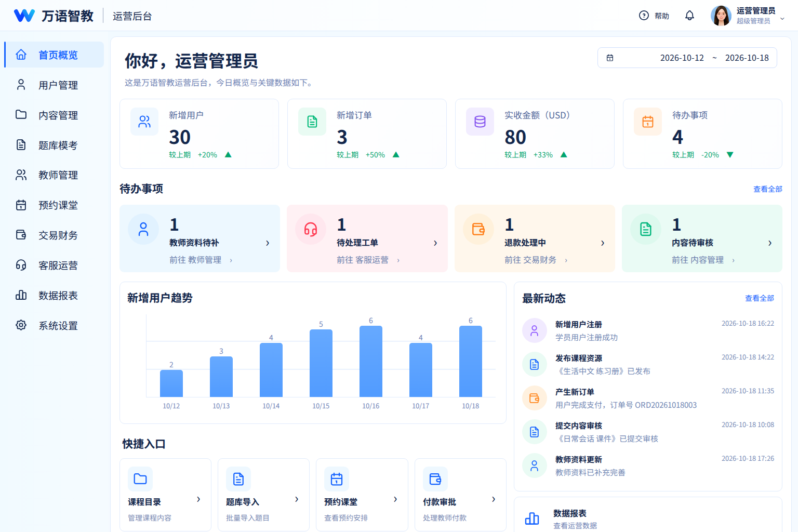Image resolution: width=798 pixels, height=532 pixels.
Task: Click the 内容待审核 document icon
Action: (646, 229)
